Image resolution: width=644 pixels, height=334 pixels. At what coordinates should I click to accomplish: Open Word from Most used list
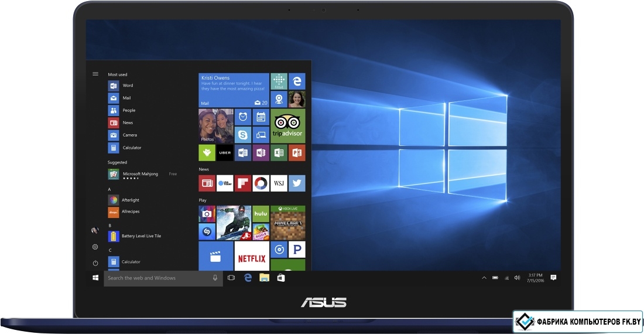tap(121, 86)
